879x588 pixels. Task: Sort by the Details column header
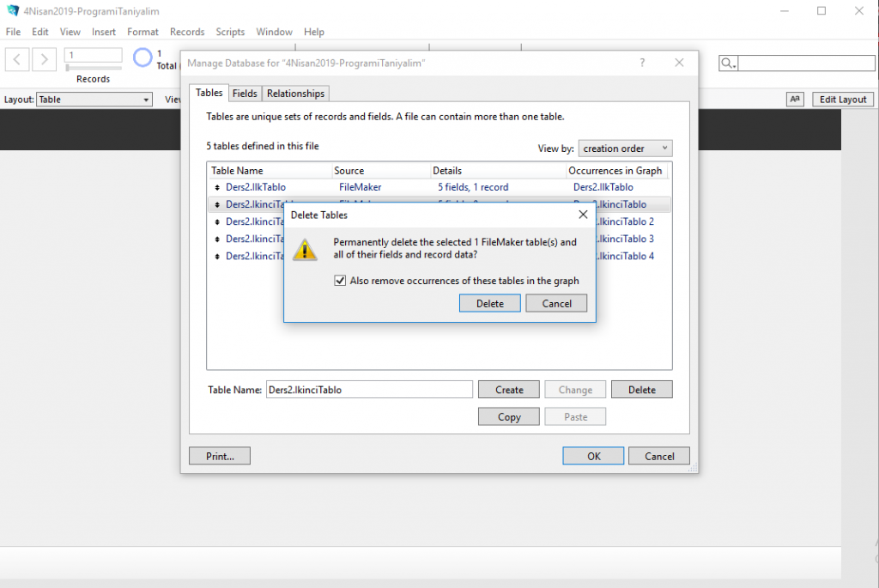pyautogui.click(x=498, y=171)
